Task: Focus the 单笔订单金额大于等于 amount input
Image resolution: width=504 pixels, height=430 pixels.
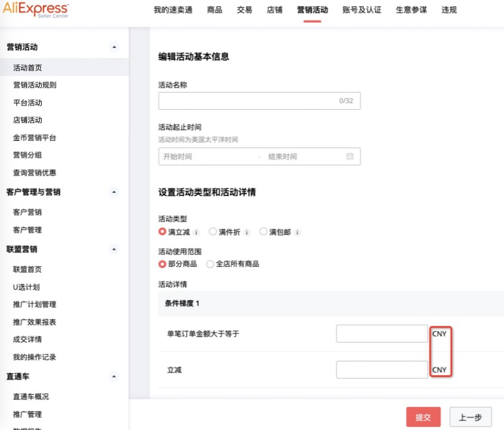Action: 382,334
